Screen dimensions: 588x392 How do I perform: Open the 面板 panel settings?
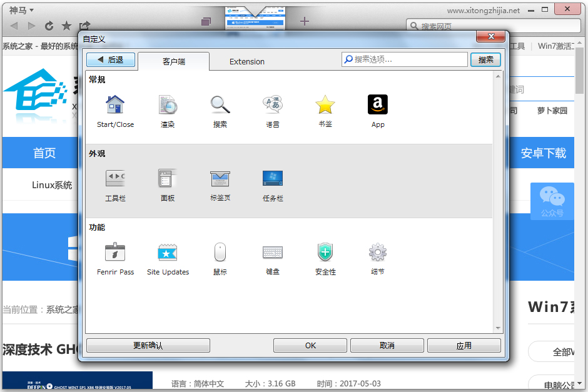point(168,178)
